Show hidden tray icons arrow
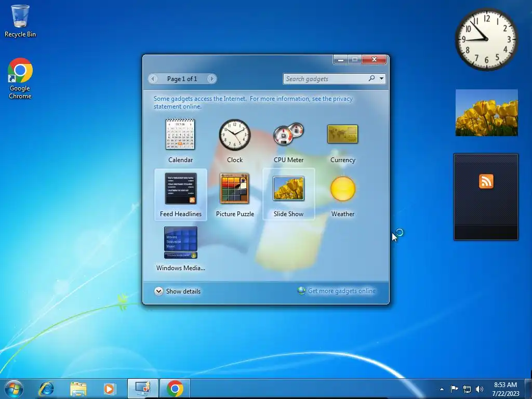532x399 pixels. click(442, 389)
